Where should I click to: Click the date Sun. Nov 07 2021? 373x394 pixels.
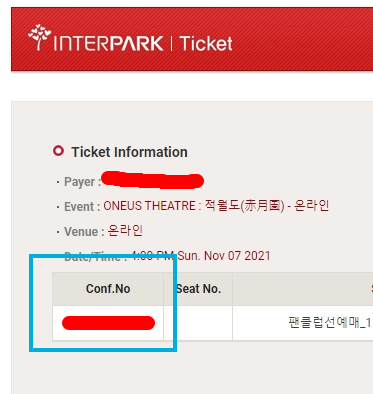click(224, 256)
